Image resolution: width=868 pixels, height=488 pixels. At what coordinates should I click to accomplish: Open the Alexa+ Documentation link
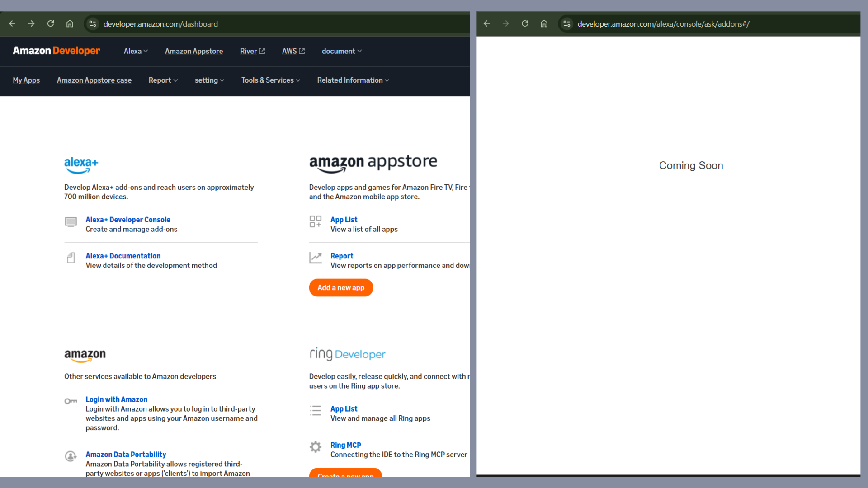[x=123, y=256]
